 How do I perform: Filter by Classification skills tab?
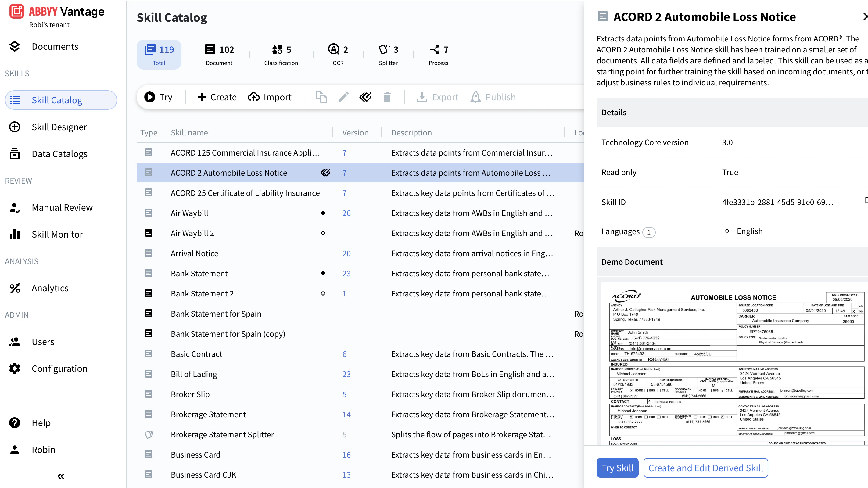281,55
